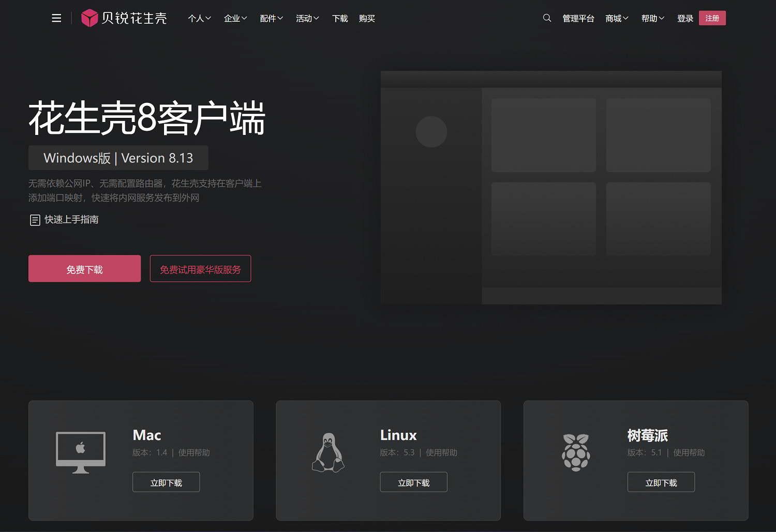Click the 免费下载 button

pyautogui.click(x=84, y=269)
